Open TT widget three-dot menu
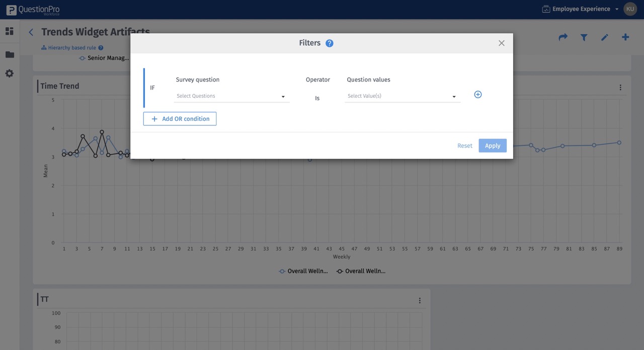This screenshot has width=644, height=350. tap(420, 301)
